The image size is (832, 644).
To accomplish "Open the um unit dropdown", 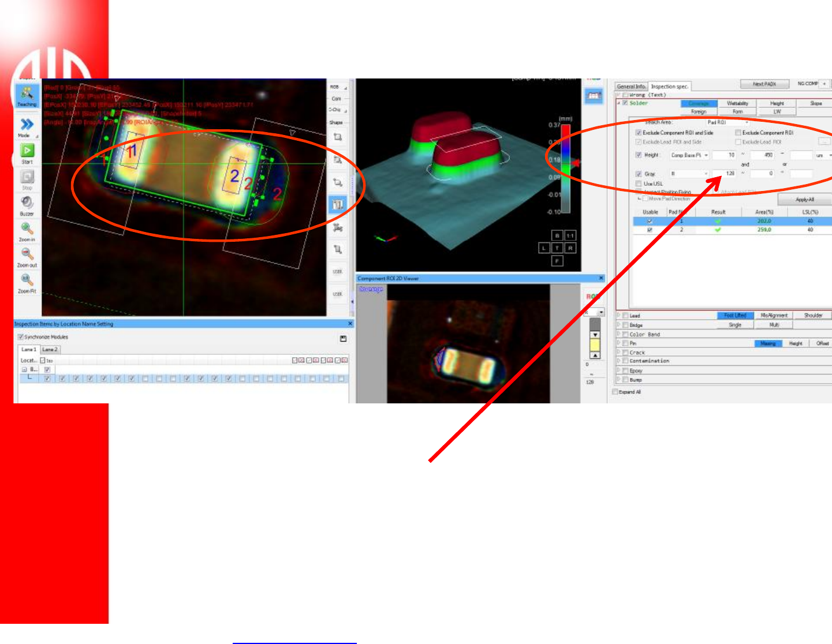I will [823, 155].
